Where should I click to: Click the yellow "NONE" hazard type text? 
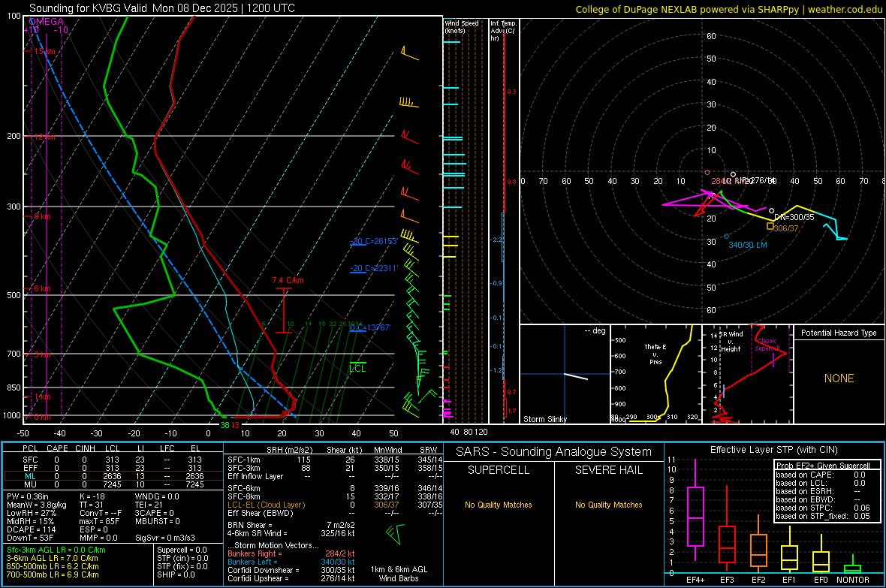839,378
